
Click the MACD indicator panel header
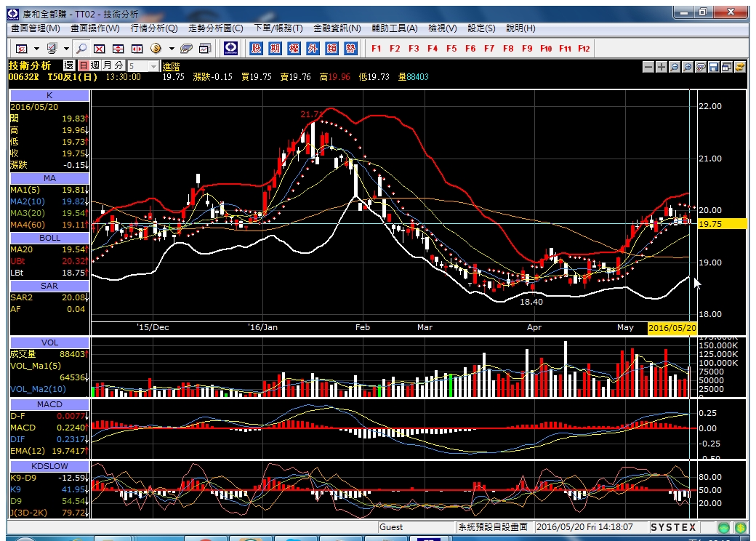pos(49,404)
